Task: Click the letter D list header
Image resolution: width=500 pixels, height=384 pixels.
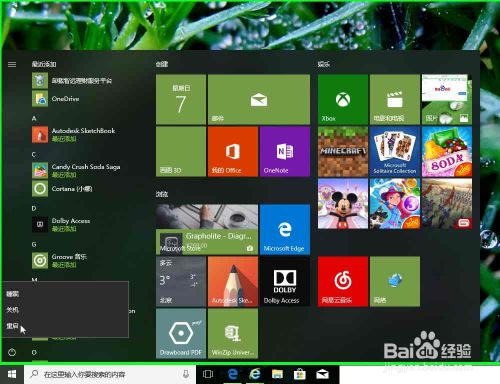Action: [34, 208]
